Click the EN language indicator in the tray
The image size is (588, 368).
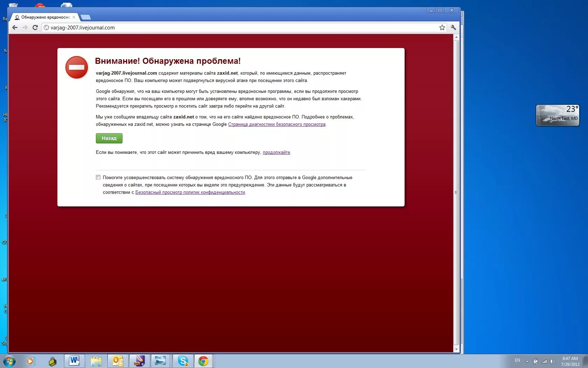[517, 361]
